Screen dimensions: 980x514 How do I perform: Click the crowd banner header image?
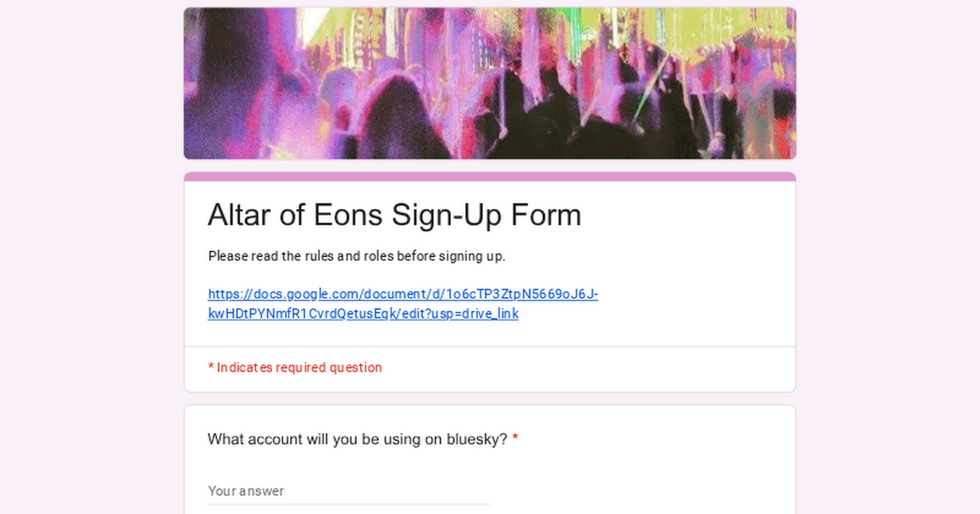[x=490, y=83]
